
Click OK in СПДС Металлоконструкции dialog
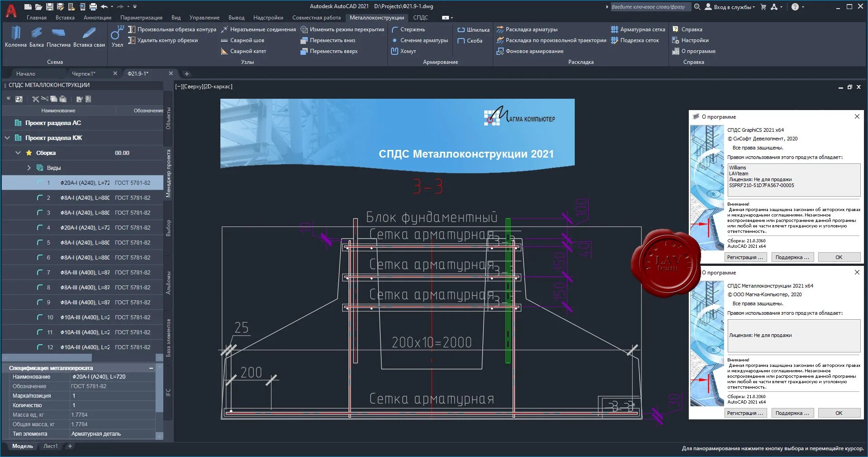[x=839, y=413]
